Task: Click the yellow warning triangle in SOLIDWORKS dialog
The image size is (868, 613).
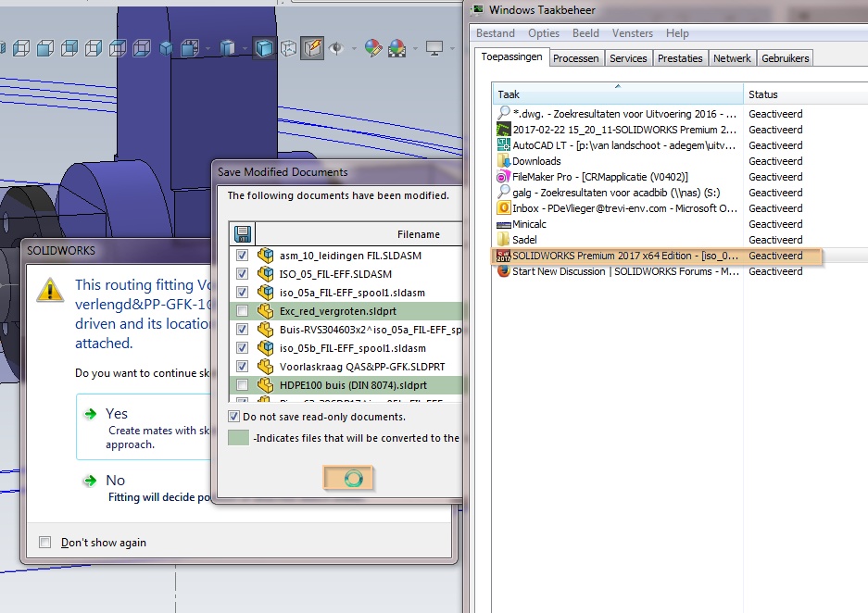Action: pyautogui.click(x=50, y=290)
